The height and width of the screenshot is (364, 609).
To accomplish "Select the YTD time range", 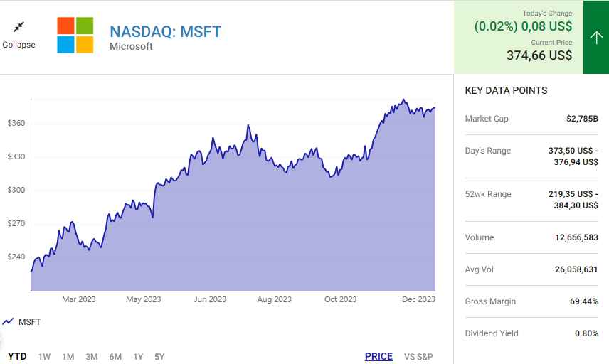I will point(17,356).
